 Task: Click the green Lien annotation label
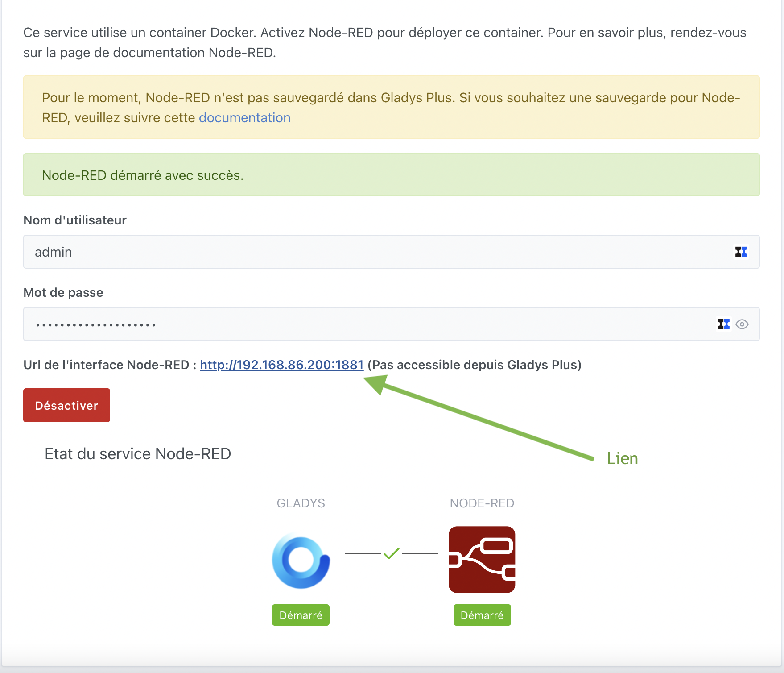622,459
